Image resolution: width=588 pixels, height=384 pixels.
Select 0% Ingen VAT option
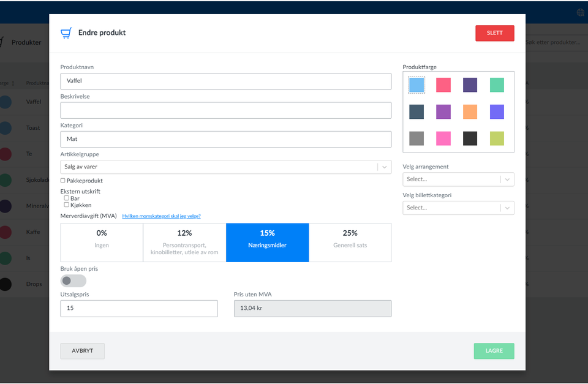point(102,243)
